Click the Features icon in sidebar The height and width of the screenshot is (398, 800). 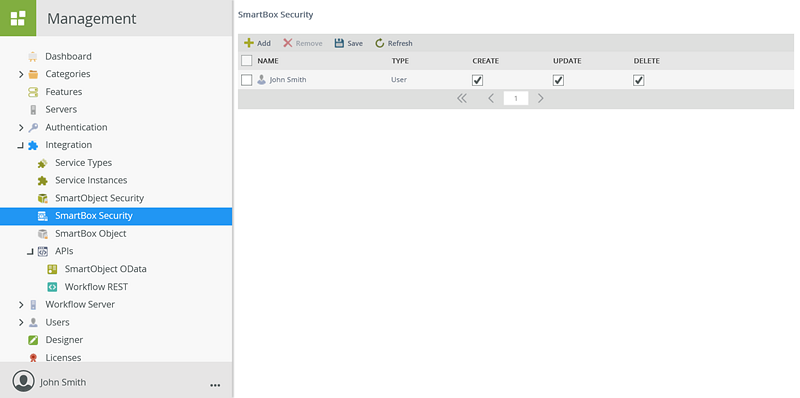pos(33,92)
